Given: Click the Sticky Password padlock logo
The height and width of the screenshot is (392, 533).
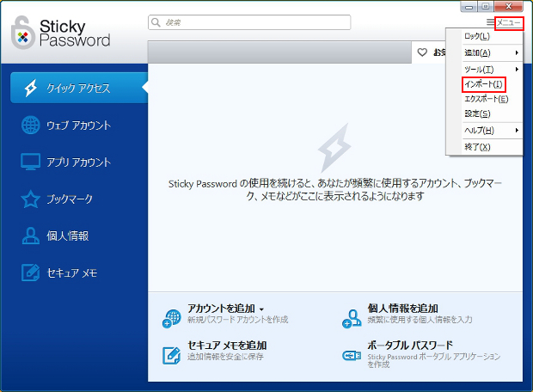Looking at the screenshot, I should (x=22, y=33).
